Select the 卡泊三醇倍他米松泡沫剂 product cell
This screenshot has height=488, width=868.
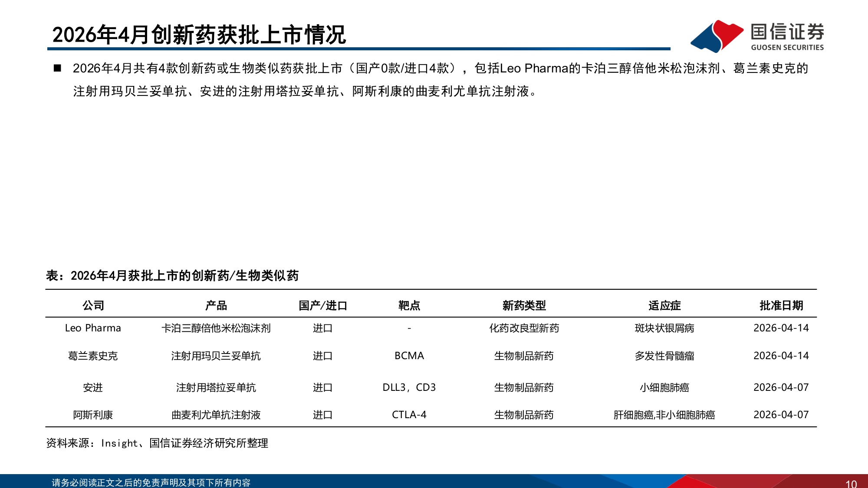click(x=216, y=328)
